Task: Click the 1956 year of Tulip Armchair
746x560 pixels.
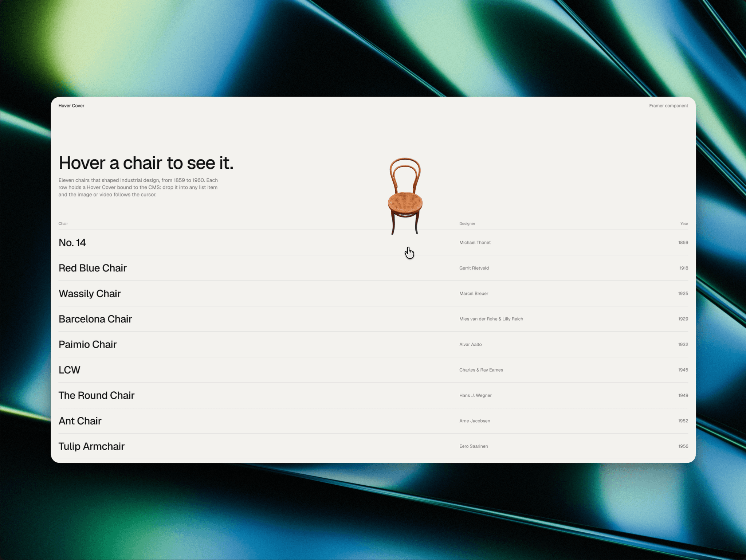Action: [x=683, y=446]
